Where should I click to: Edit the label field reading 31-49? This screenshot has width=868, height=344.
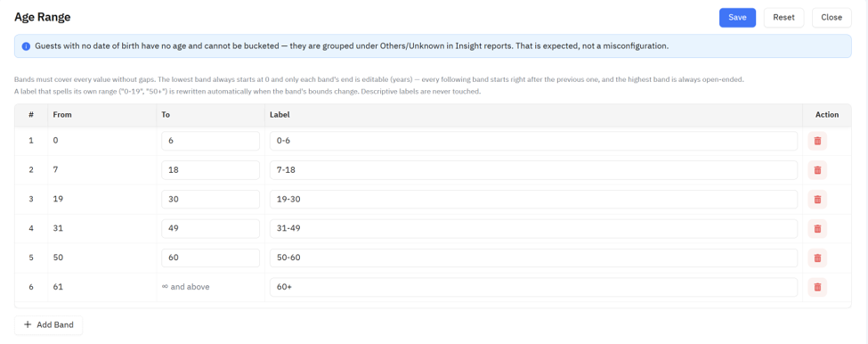[x=533, y=229]
